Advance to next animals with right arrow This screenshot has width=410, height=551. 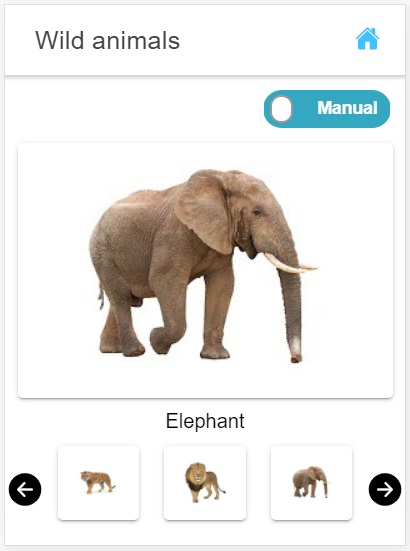click(x=385, y=489)
